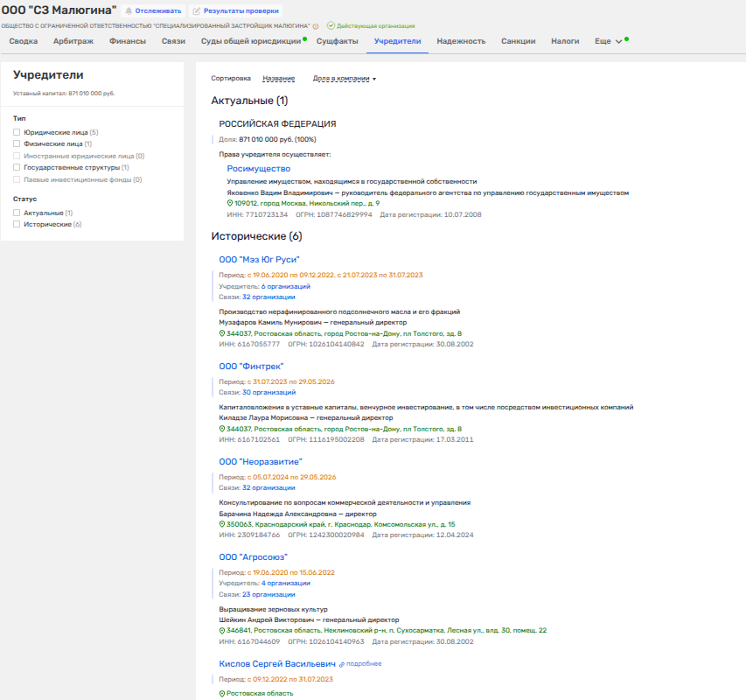Click the Отслеживать button
Viewport: 746px width, 700px height.
(x=153, y=11)
